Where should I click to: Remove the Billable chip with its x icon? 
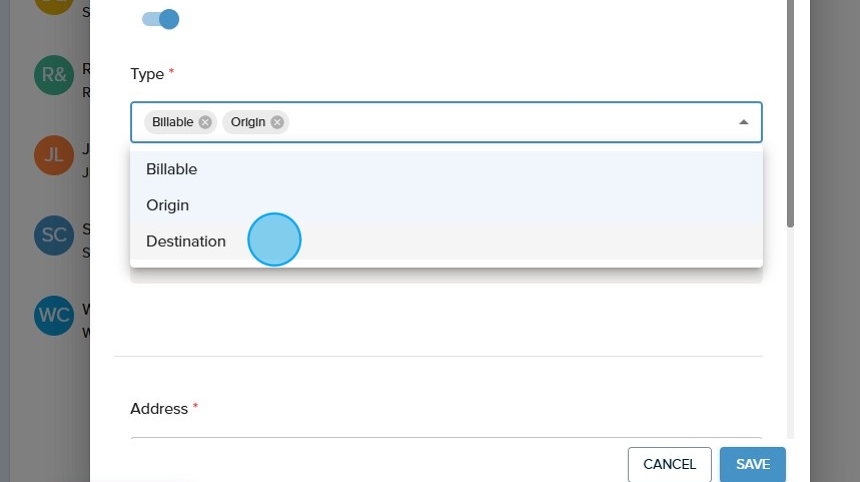(205, 122)
